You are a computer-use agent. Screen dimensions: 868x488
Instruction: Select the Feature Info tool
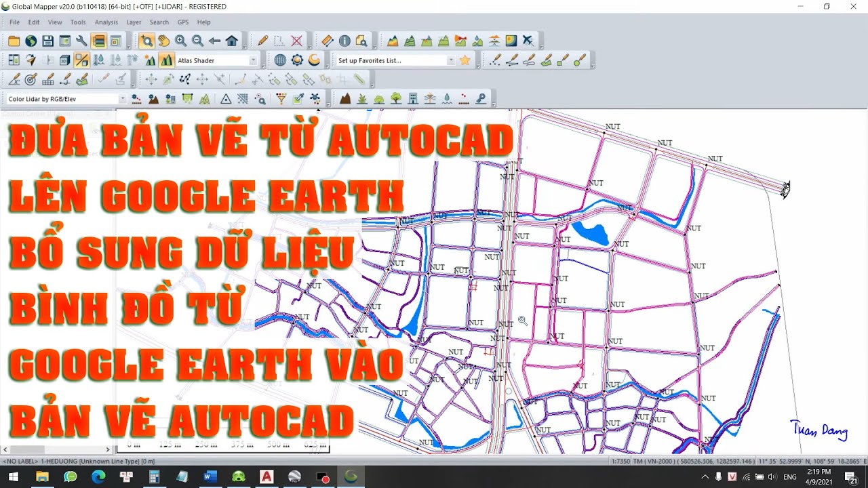[x=344, y=41]
